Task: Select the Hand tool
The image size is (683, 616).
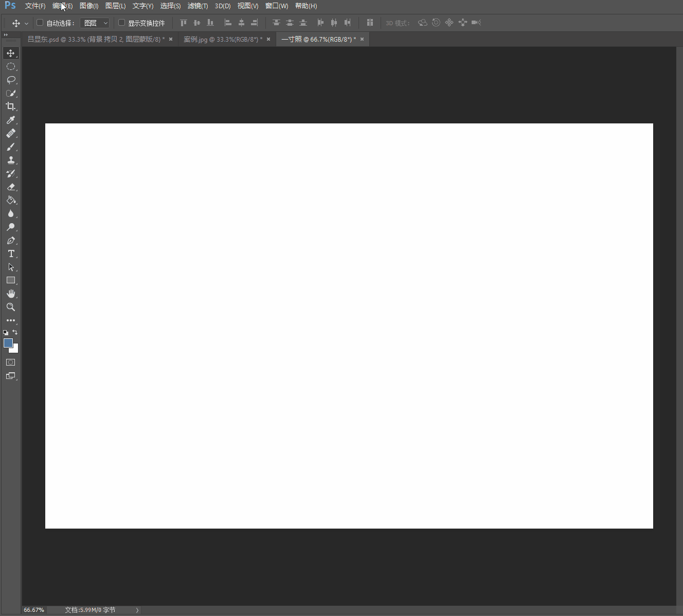Action: pos(11,294)
